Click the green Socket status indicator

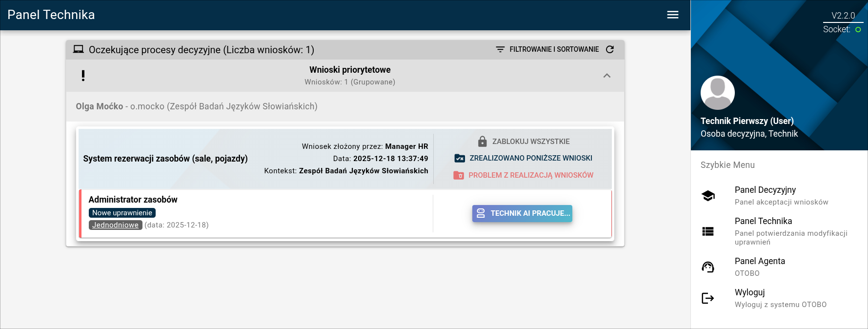[858, 30]
